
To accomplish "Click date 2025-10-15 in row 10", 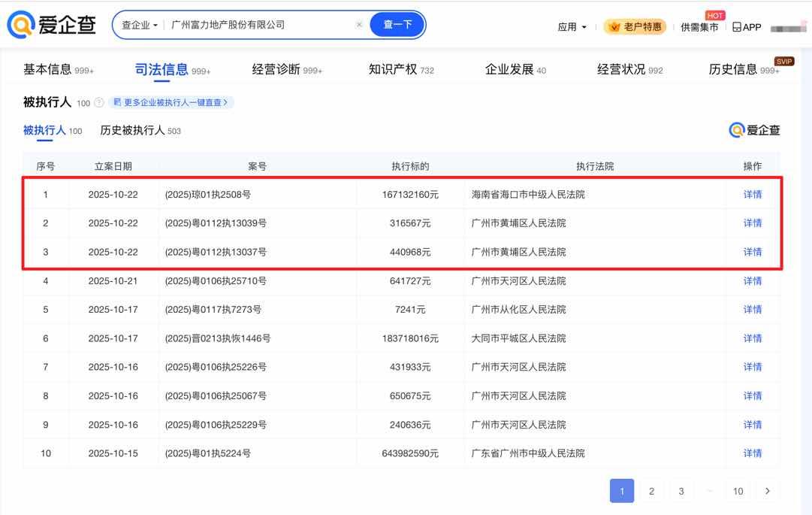I will pyautogui.click(x=113, y=453).
